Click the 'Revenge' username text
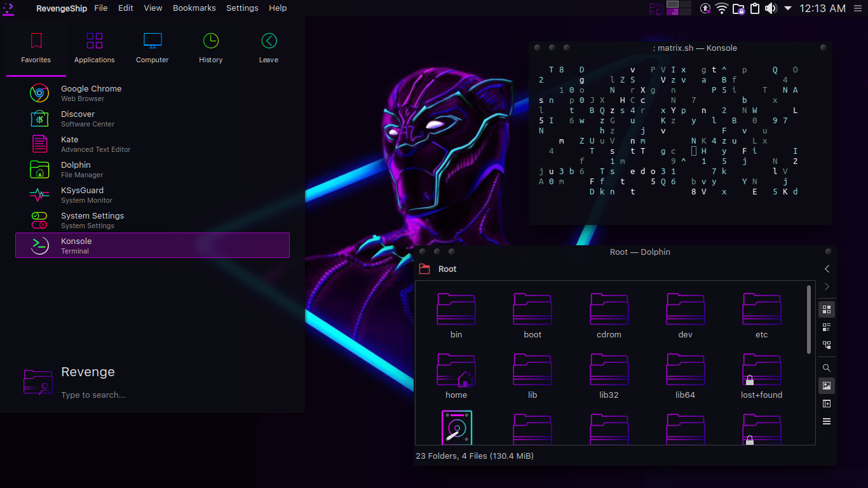 click(88, 372)
